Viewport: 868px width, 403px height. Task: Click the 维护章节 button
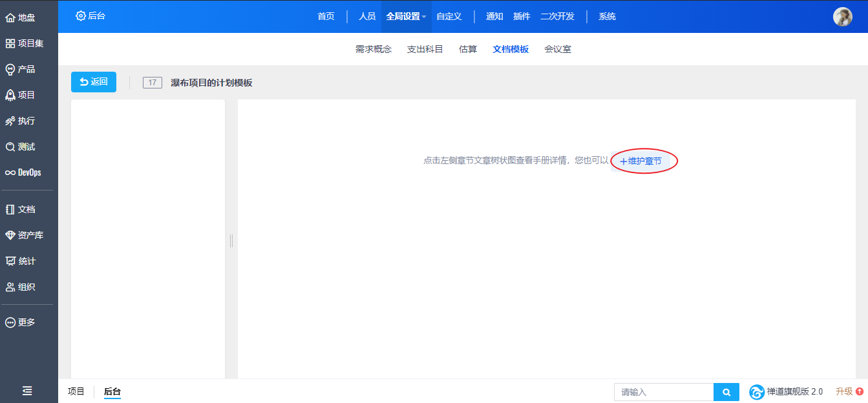(642, 161)
